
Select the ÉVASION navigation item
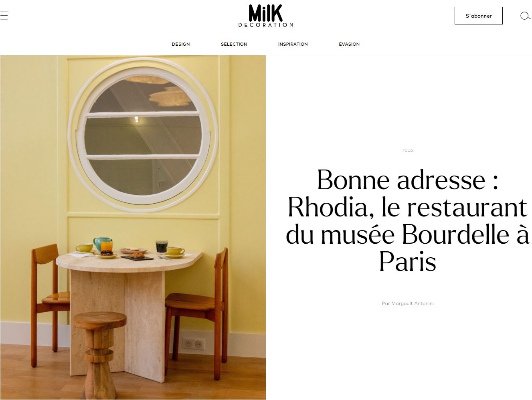(x=349, y=44)
